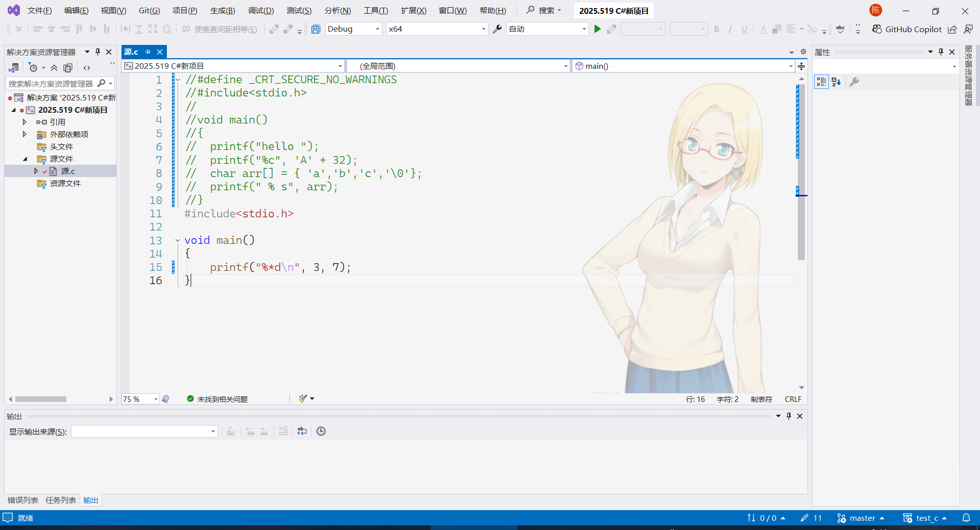
Task: Click the notification bell in the status bar
Action: point(966,518)
